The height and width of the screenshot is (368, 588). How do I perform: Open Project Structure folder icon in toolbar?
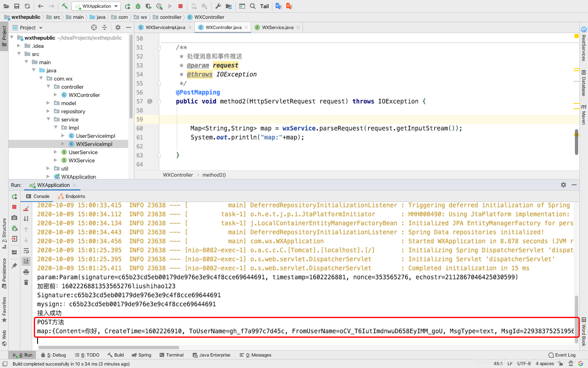tap(229, 6)
